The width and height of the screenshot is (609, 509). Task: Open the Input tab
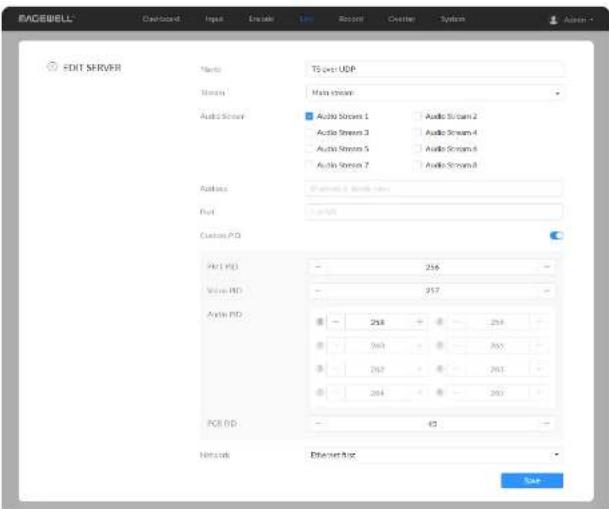(x=214, y=19)
